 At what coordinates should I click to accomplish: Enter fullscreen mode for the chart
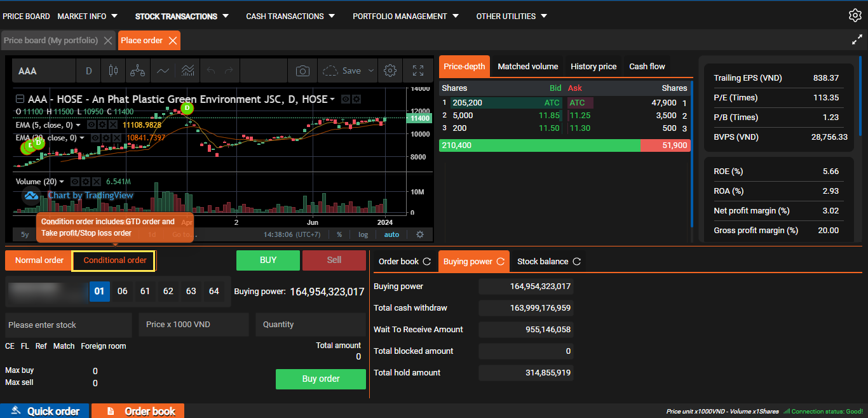[x=417, y=71]
